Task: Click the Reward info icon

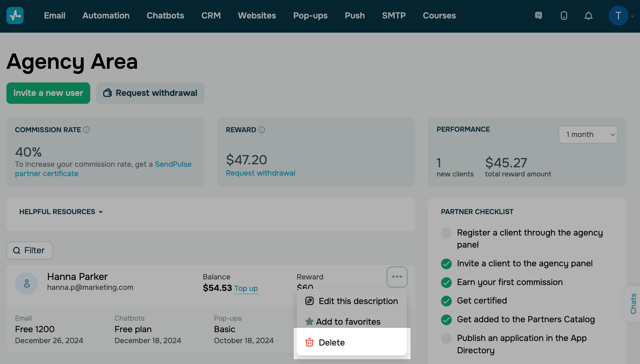Action: coord(262,130)
